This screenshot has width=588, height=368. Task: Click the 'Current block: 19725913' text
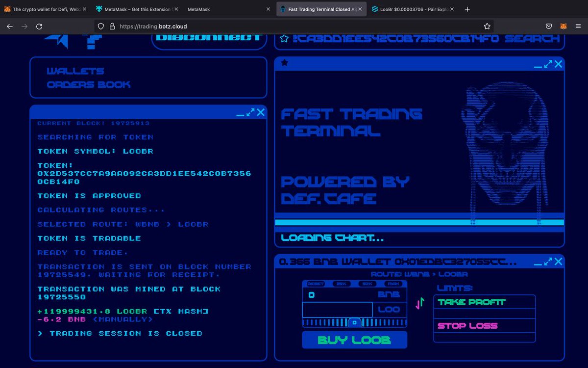pyautogui.click(x=94, y=123)
